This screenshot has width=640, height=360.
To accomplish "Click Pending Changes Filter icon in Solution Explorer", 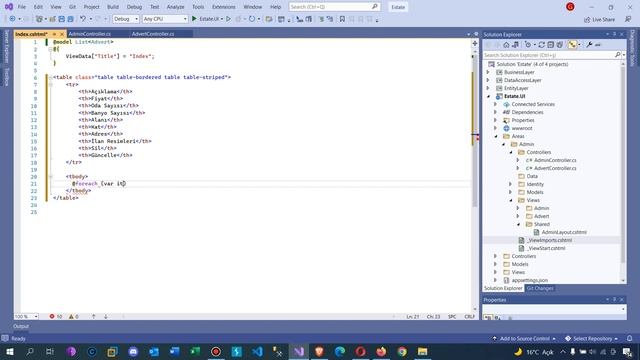I will [528, 45].
